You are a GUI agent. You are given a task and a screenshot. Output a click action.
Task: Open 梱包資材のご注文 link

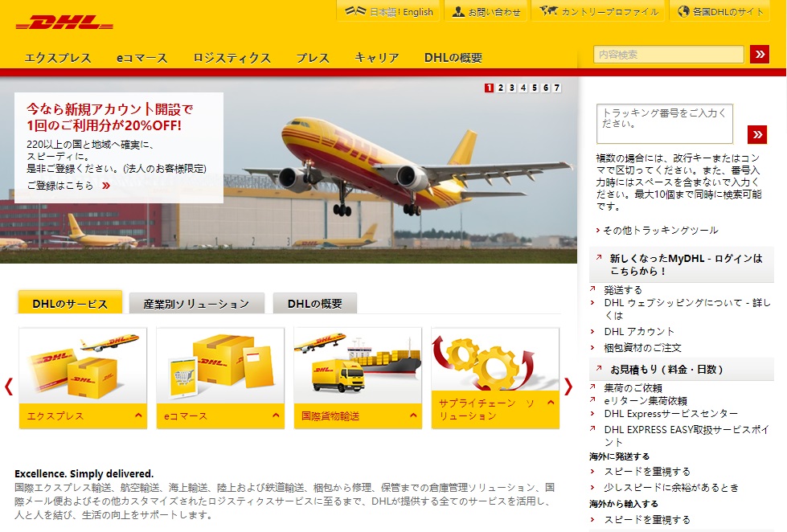pos(642,347)
